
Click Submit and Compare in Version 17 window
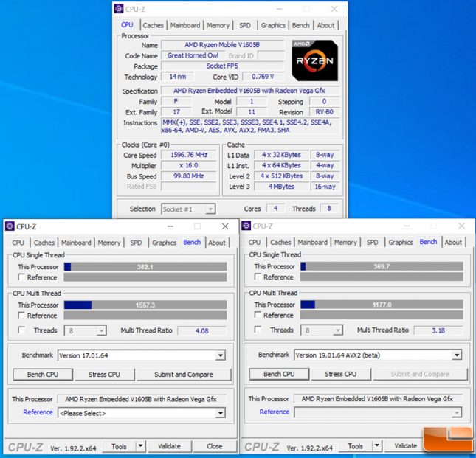coord(184,375)
